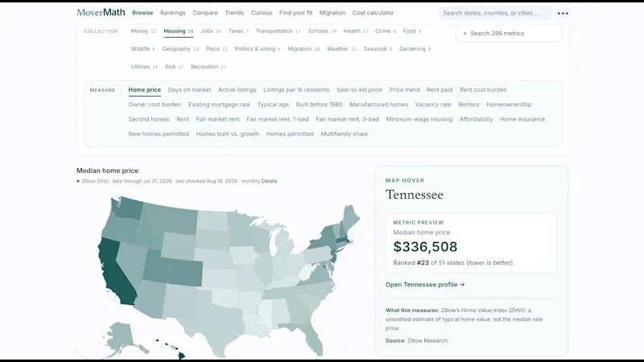This screenshot has width=644, height=362.
Task: Open the Politics & voting collection
Action: point(258,49)
